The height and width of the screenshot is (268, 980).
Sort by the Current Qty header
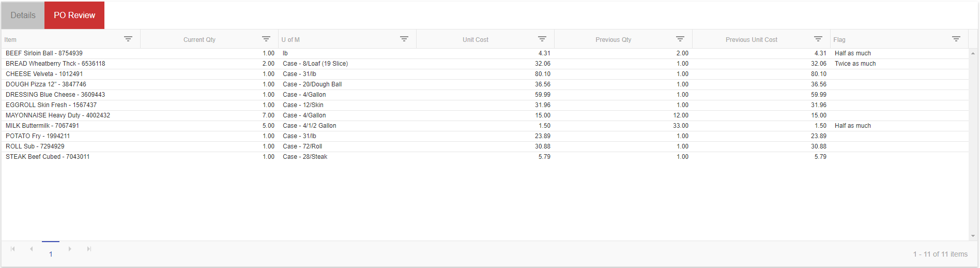[x=200, y=40]
